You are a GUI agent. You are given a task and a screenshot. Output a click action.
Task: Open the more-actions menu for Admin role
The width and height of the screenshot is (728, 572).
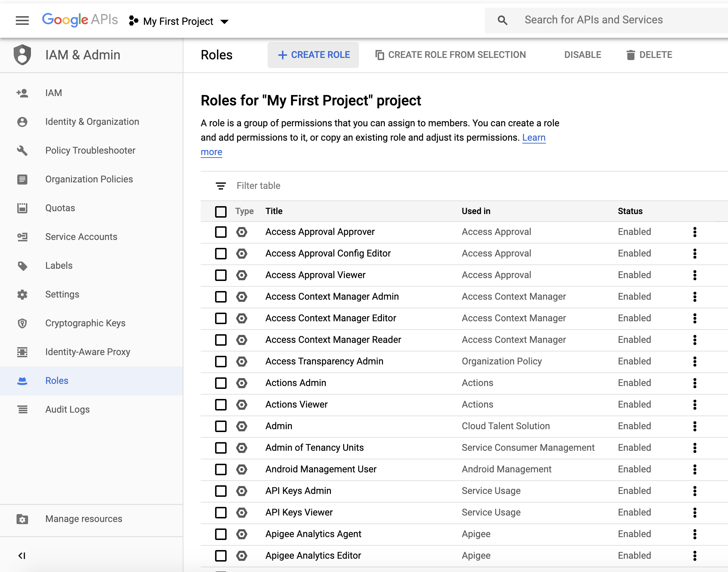pos(695,426)
